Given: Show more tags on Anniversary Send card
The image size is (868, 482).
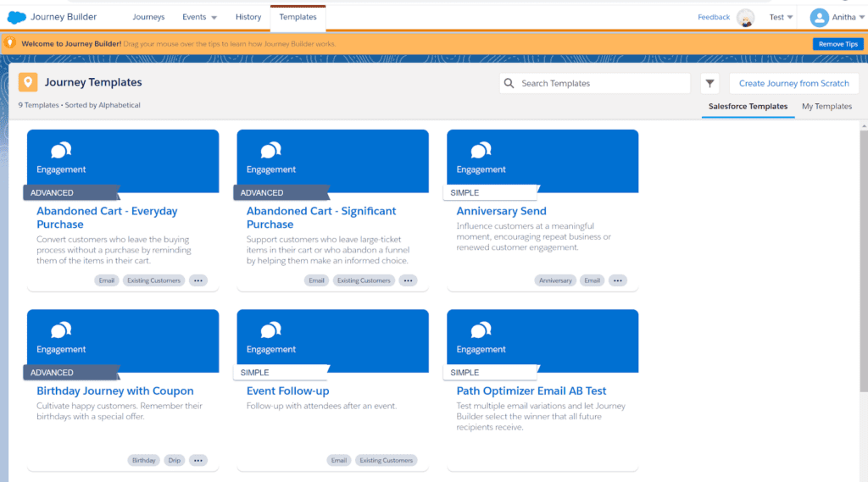Looking at the screenshot, I should coord(618,280).
